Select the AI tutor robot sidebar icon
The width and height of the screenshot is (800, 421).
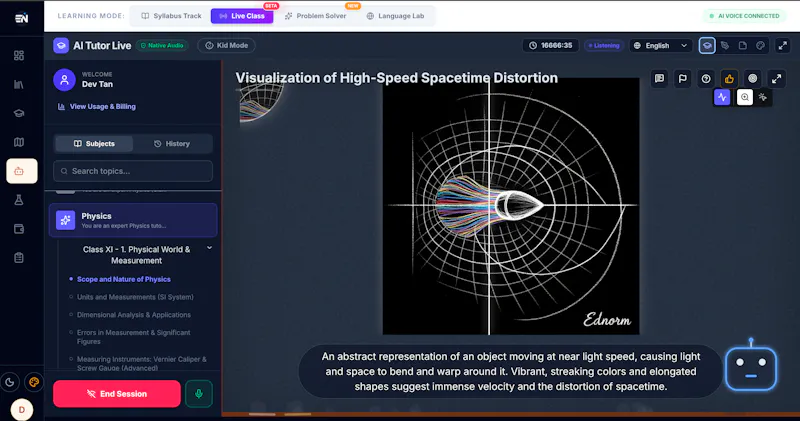[21, 171]
